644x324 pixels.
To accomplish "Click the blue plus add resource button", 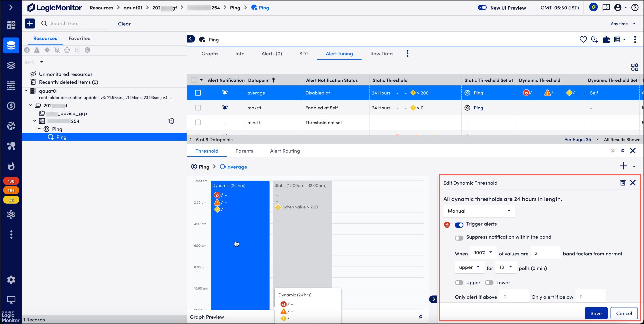I will click(30, 24).
